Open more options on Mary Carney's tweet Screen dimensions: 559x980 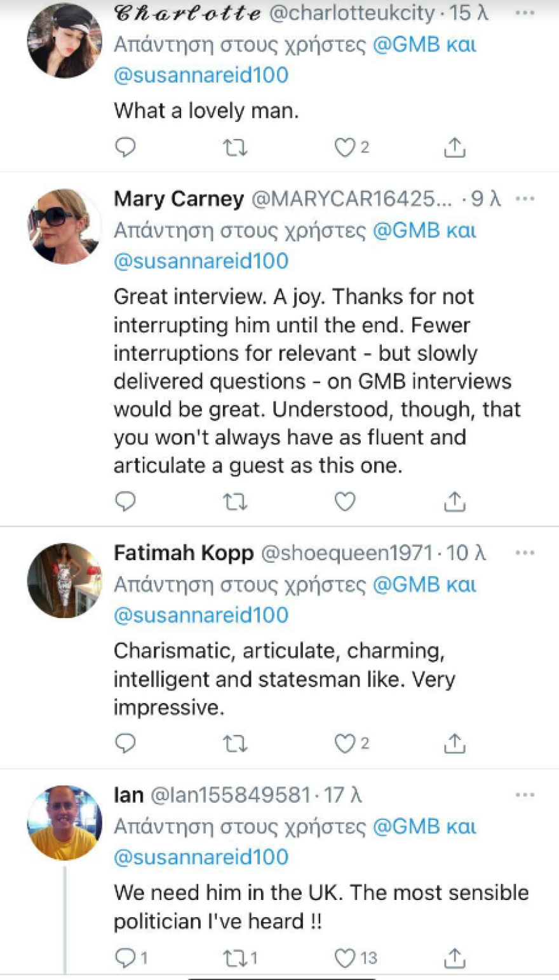tap(525, 199)
